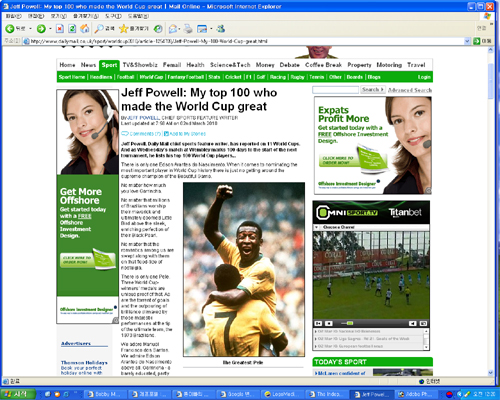The height and width of the screenshot is (400, 500).
Task: Stop the Omnisport video playback
Action: click(329, 323)
